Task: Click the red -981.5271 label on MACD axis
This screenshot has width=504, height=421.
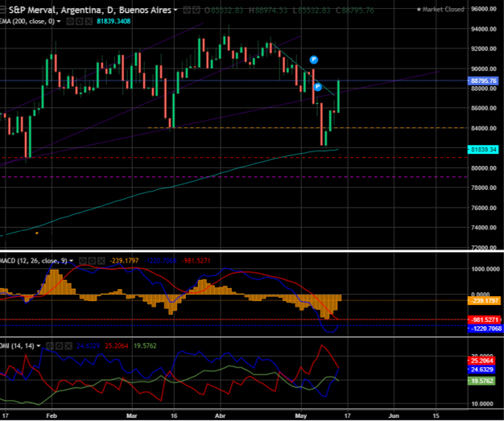Action: click(485, 320)
